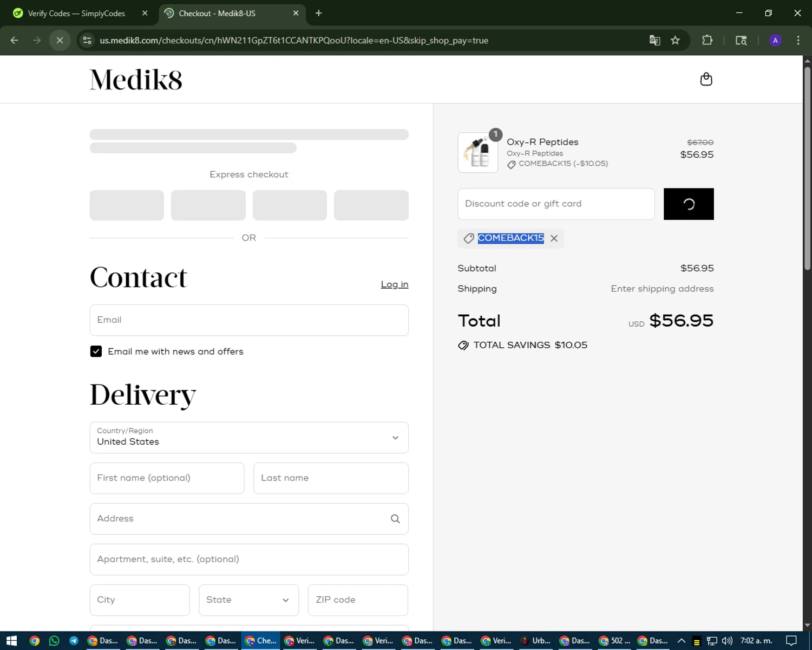This screenshot has width=812, height=650.
Task: Remove the COMEBACK15 discount code
Action: coord(554,238)
